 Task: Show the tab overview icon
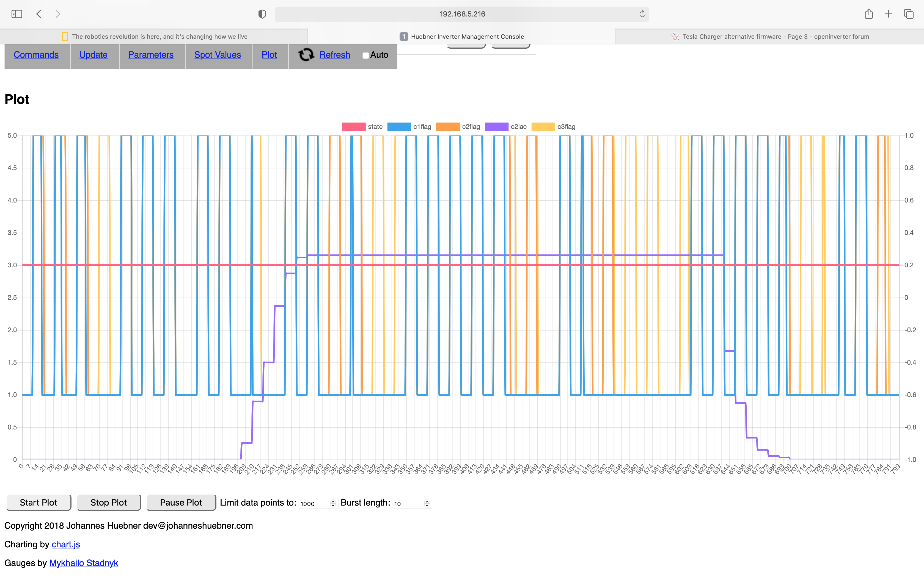[908, 14]
